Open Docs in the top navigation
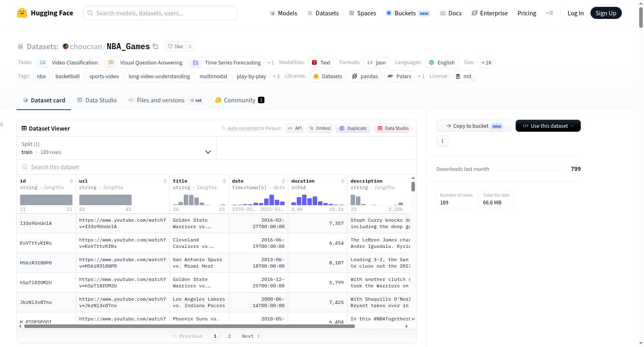Viewport: 644px width, 347px height. point(451,13)
